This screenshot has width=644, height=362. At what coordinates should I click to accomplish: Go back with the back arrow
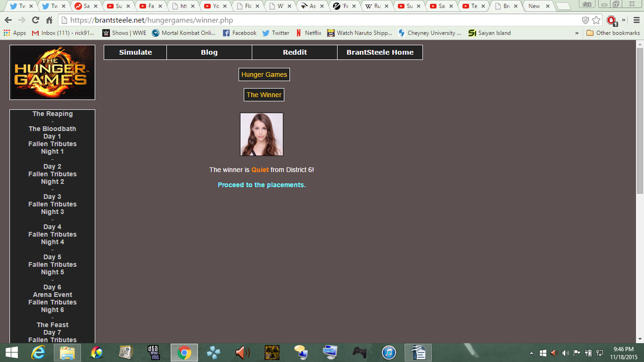click(x=7, y=20)
